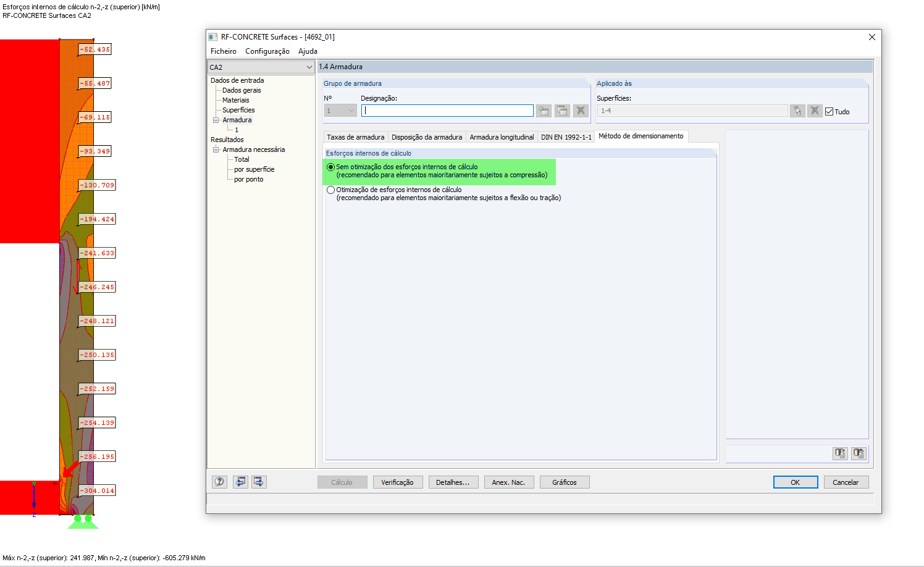The height and width of the screenshot is (567, 924).
Task: Click the green support symbol in model
Action: click(83, 521)
